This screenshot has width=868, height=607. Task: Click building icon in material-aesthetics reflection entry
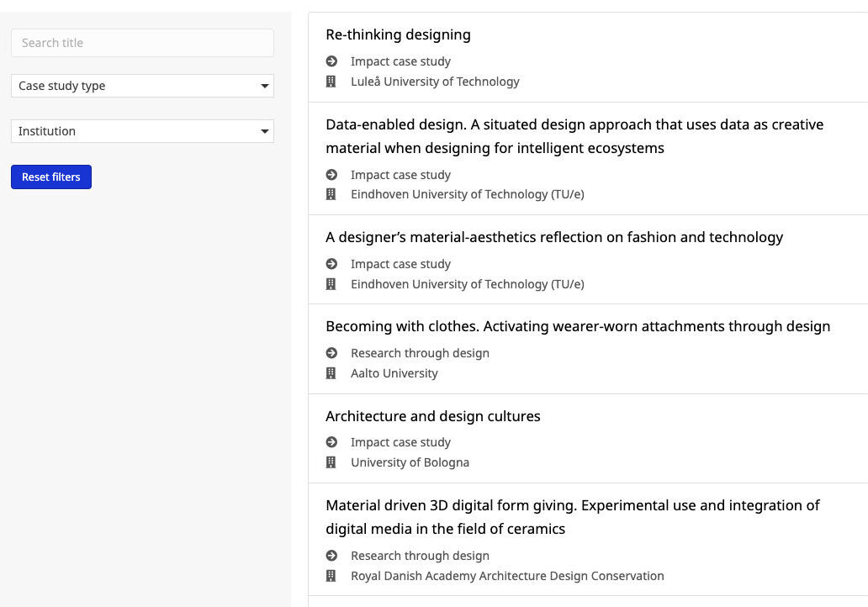(x=331, y=284)
